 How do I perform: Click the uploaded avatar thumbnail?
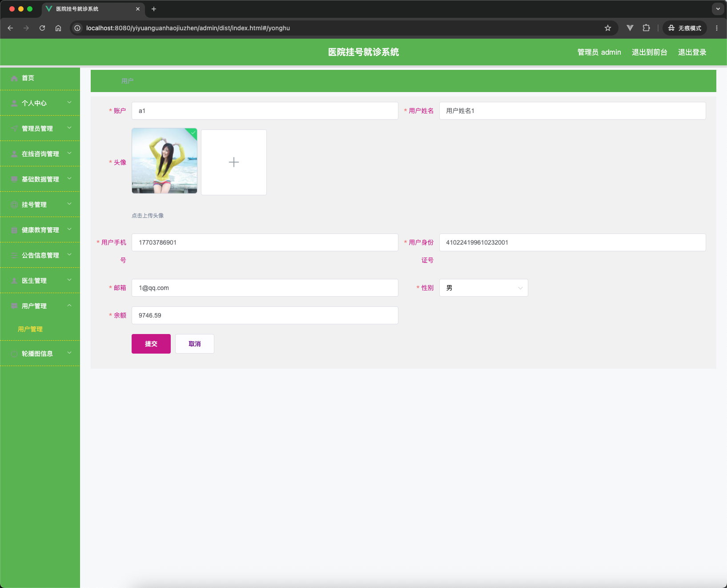coord(165,161)
